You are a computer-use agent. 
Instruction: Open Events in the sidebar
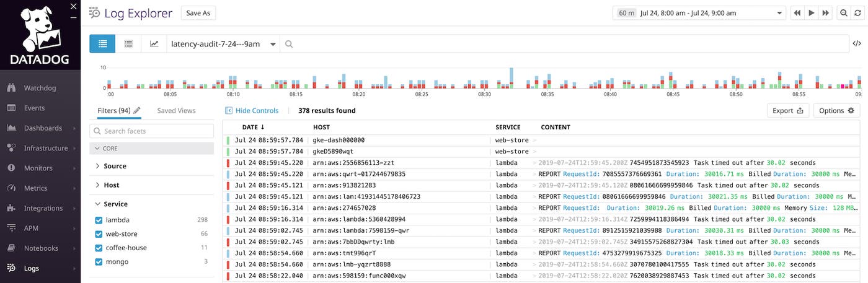pos(34,108)
